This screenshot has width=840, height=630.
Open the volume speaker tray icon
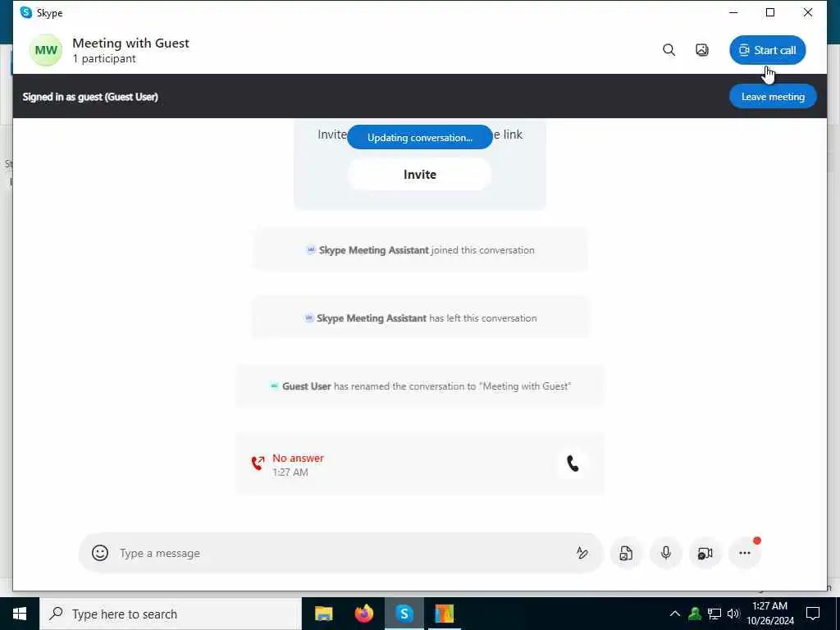(x=733, y=614)
